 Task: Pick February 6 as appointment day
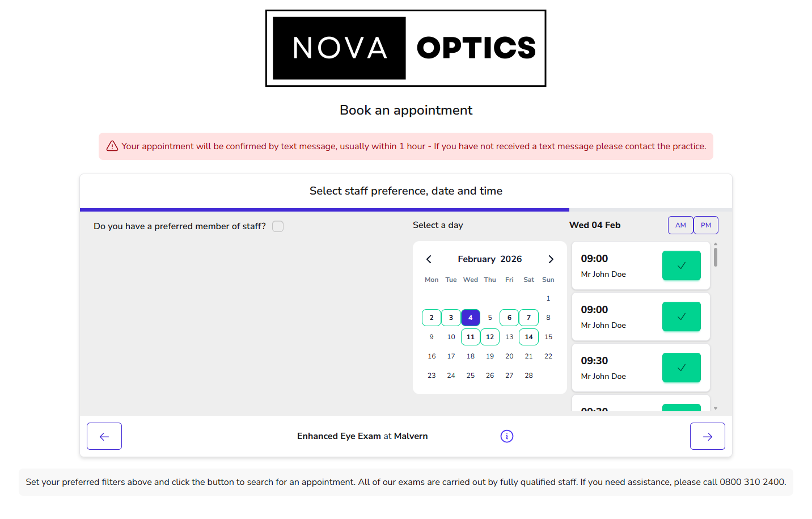(x=509, y=318)
